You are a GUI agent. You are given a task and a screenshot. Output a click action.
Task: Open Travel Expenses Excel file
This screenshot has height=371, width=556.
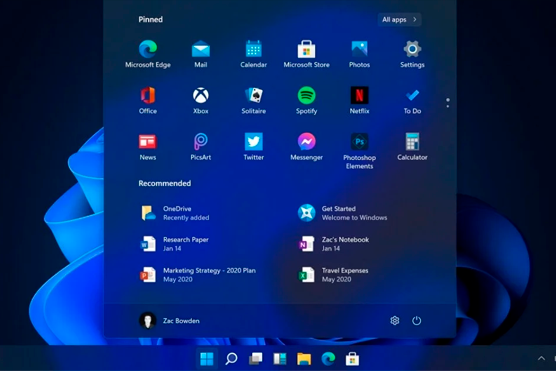[333, 275]
